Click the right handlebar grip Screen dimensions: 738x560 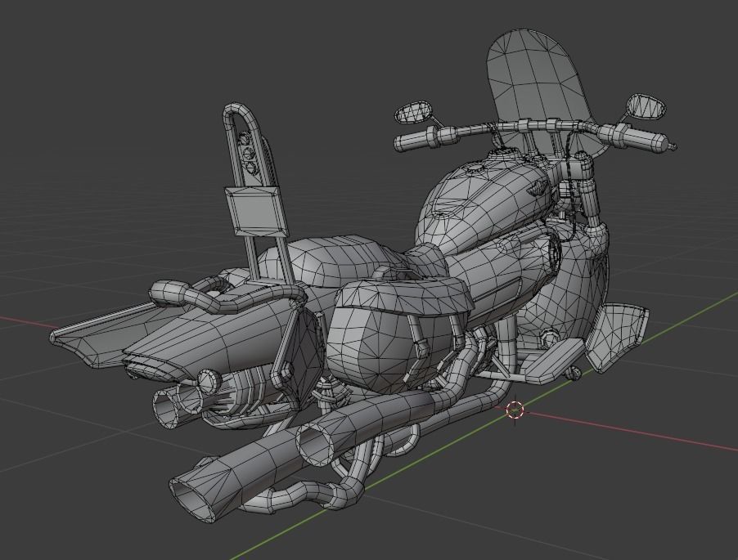pos(647,138)
